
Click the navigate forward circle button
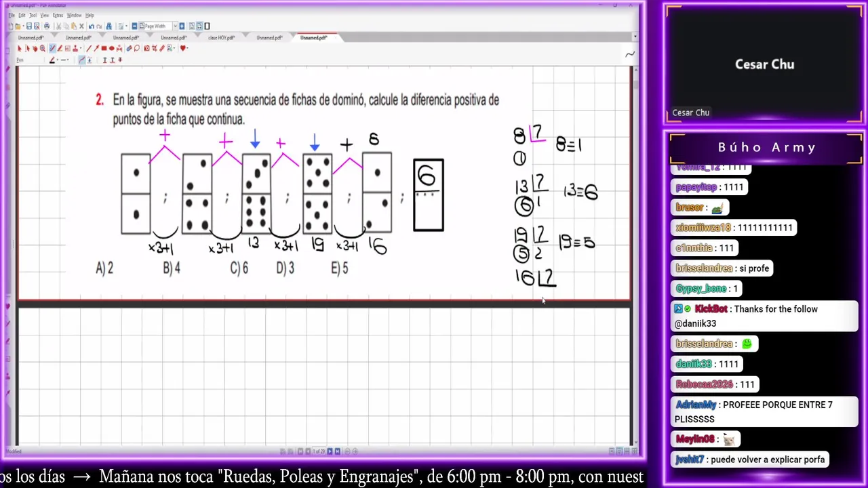(355, 451)
